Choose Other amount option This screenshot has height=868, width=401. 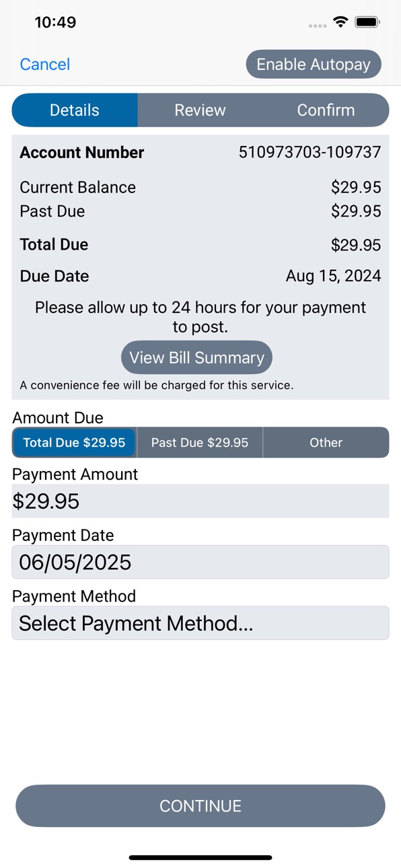click(x=326, y=443)
